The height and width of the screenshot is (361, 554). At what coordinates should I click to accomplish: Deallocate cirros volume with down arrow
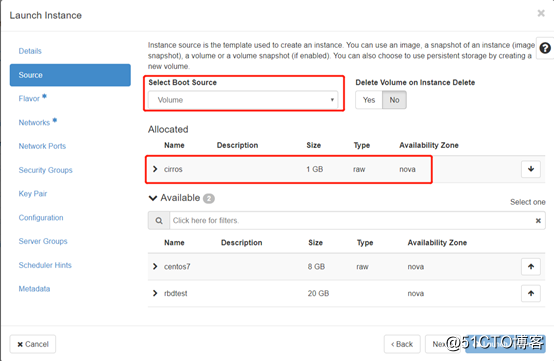coord(531,169)
